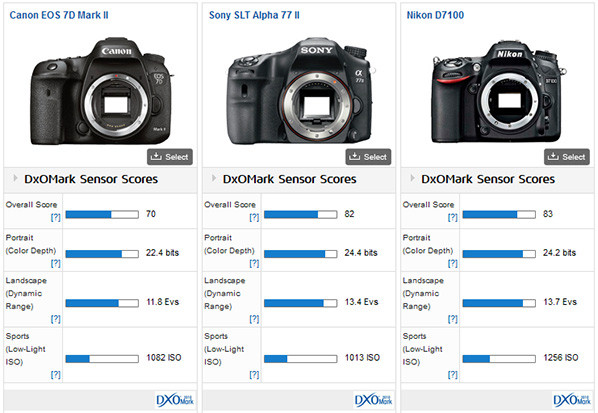Open Sony Portrait Color Depth [?] help

click(254, 264)
